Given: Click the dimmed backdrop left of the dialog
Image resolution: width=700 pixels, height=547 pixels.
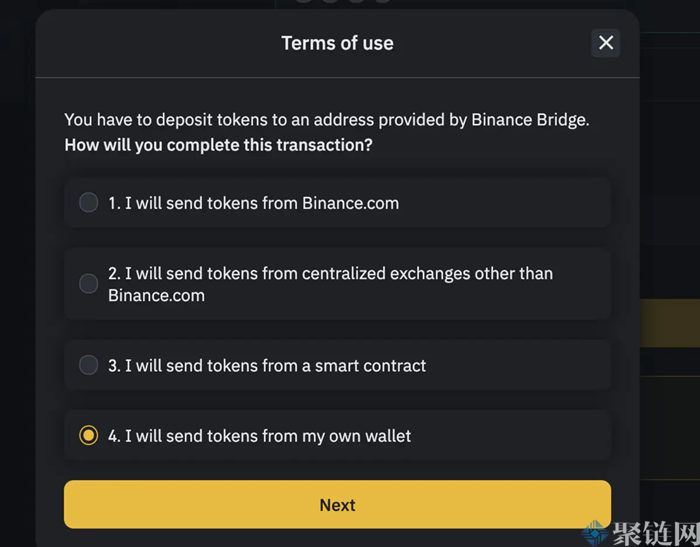Looking at the screenshot, I should click(x=16, y=300).
